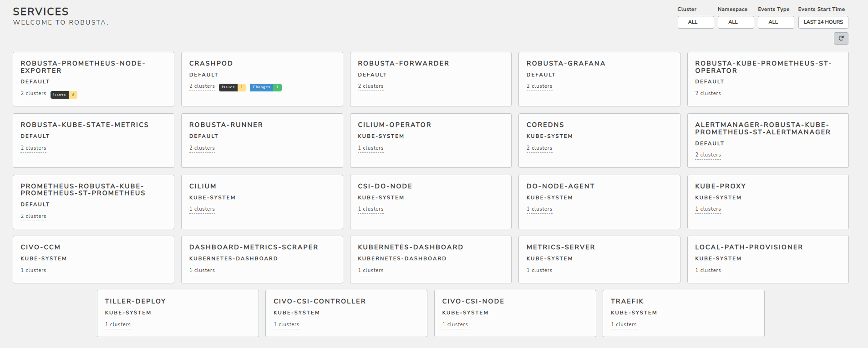
Task: Expand the Events Start Time selector
Action: [x=822, y=22]
